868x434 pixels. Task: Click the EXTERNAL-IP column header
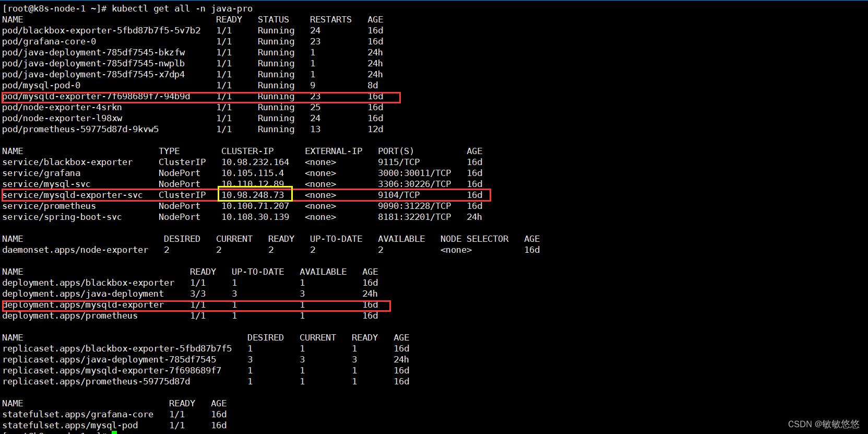point(334,151)
